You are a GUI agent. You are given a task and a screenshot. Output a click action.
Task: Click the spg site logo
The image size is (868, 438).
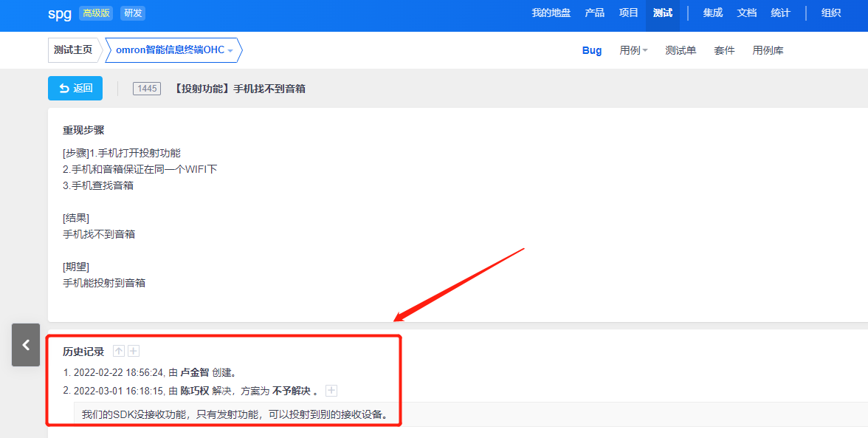(60, 13)
